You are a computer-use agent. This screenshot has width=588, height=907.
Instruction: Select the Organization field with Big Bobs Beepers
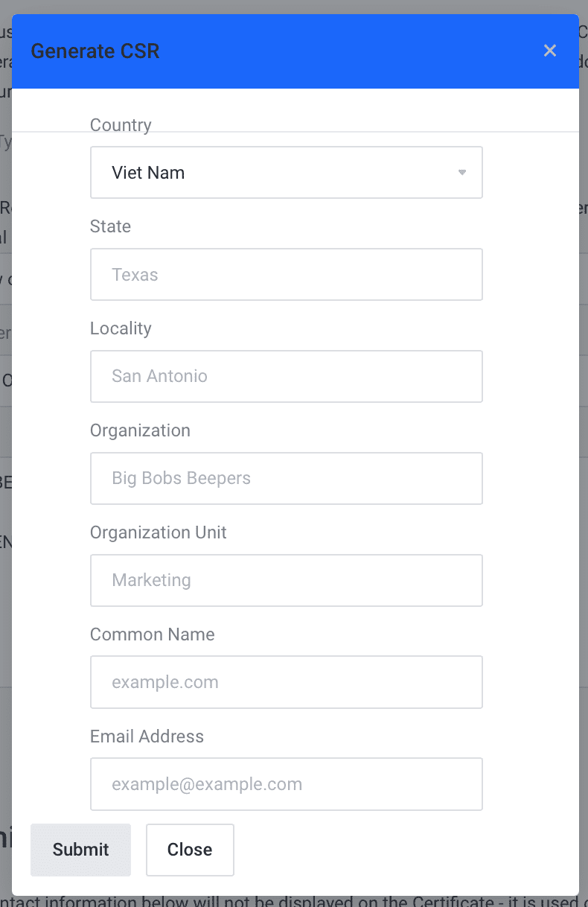tap(286, 478)
